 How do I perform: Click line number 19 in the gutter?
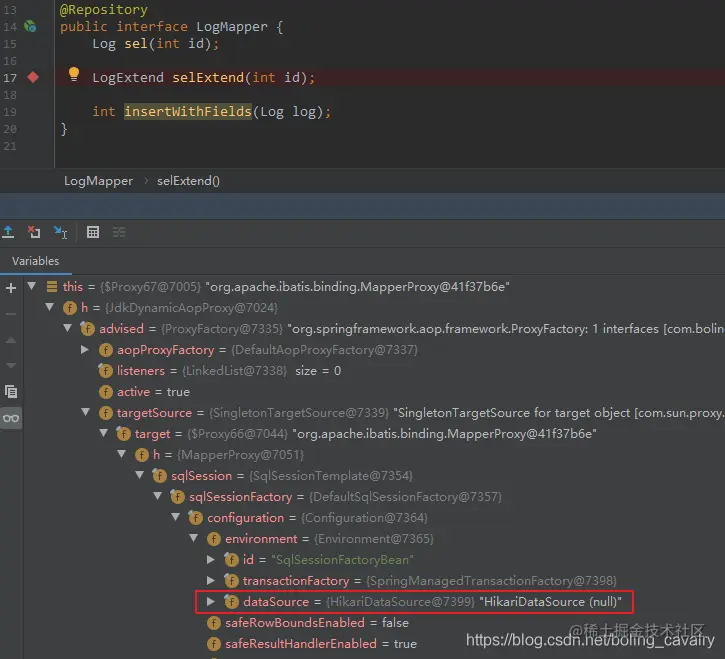pos(10,112)
